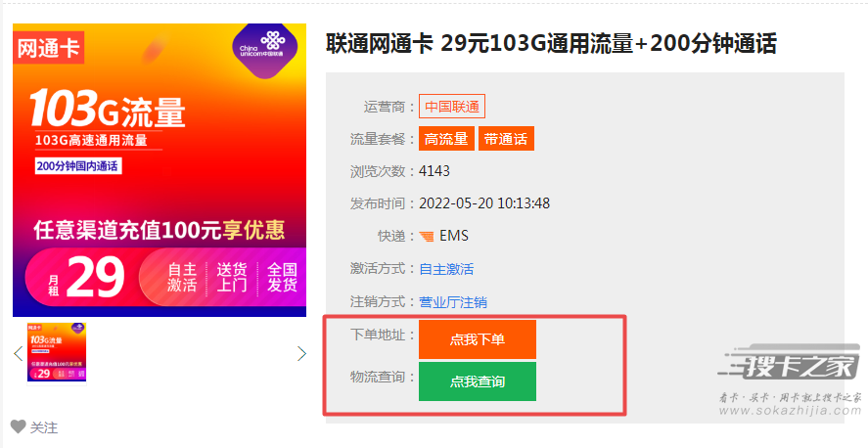Select the 103G product thumbnail
Screen dimensions: 868x448
point(57,352)
